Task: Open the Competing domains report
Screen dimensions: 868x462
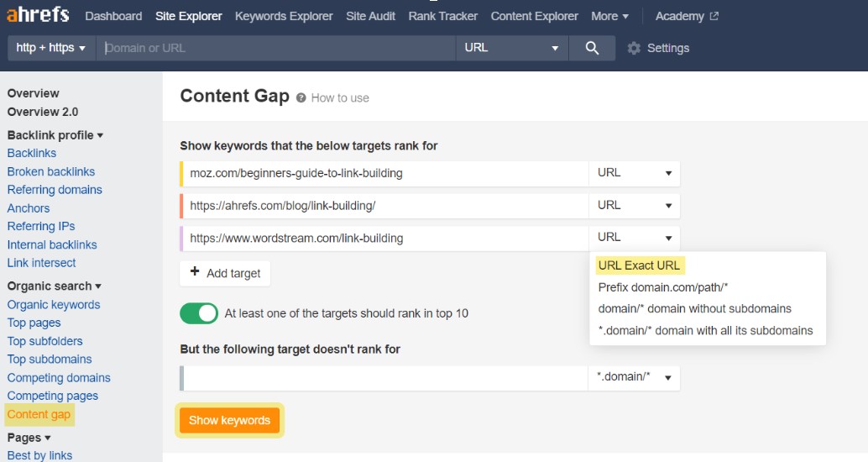Action: pos(59,378)
